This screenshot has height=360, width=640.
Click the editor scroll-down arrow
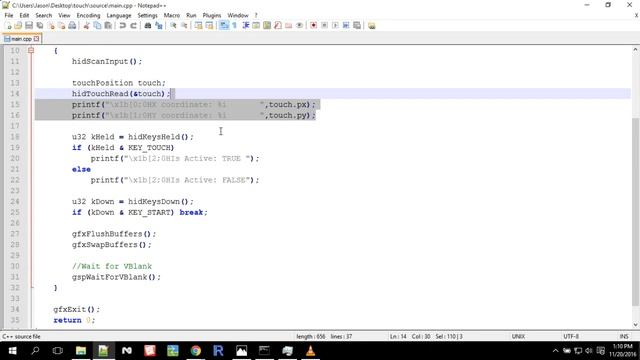(635, 324)
